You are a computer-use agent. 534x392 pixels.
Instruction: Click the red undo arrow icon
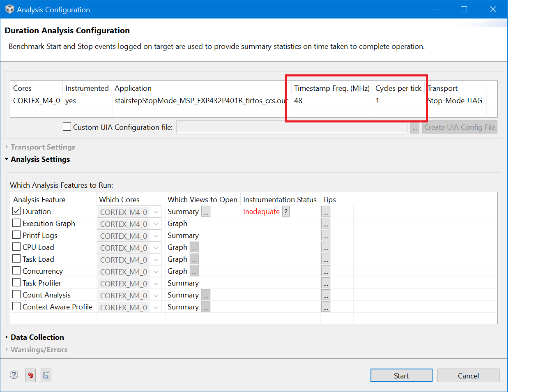30,375
